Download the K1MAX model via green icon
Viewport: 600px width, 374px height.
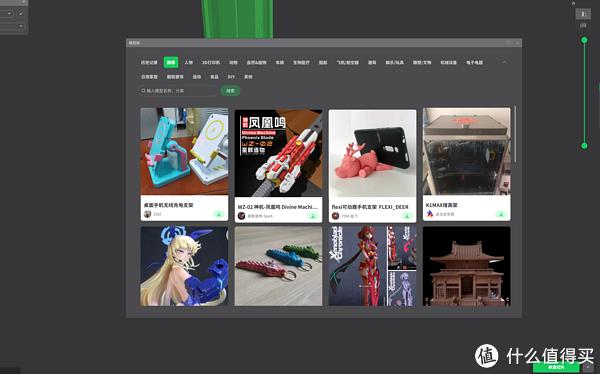coord(501,214)
